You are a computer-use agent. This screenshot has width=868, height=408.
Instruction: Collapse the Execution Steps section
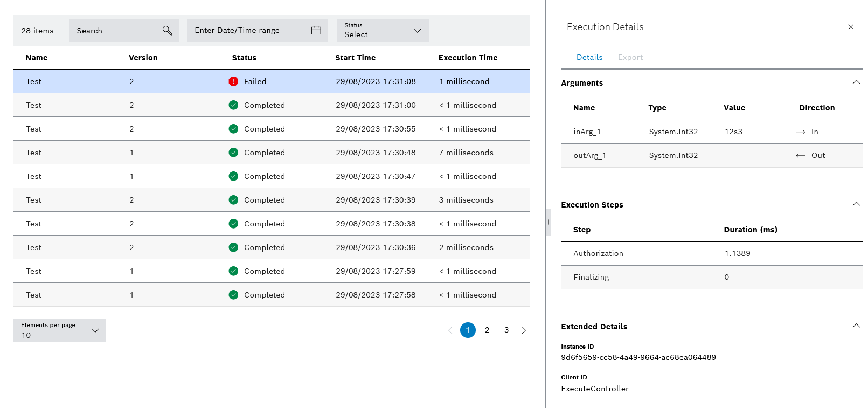856,204
